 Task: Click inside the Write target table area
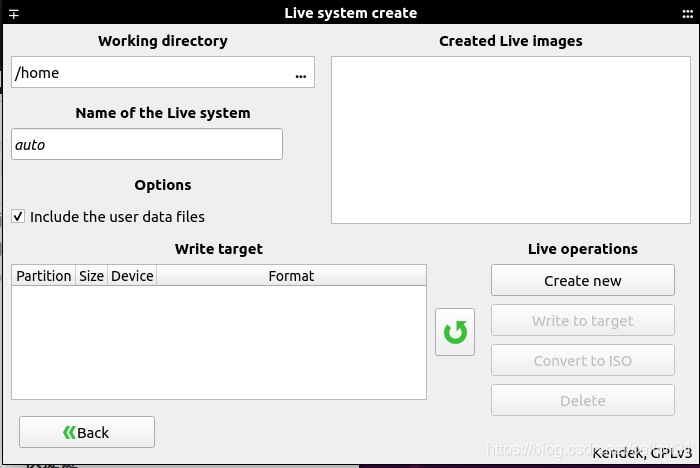219,342
